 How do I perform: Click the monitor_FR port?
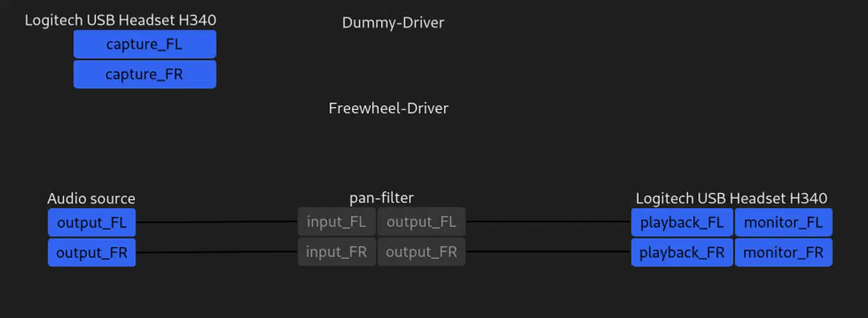pyautogui.click(x=784, y=252)
